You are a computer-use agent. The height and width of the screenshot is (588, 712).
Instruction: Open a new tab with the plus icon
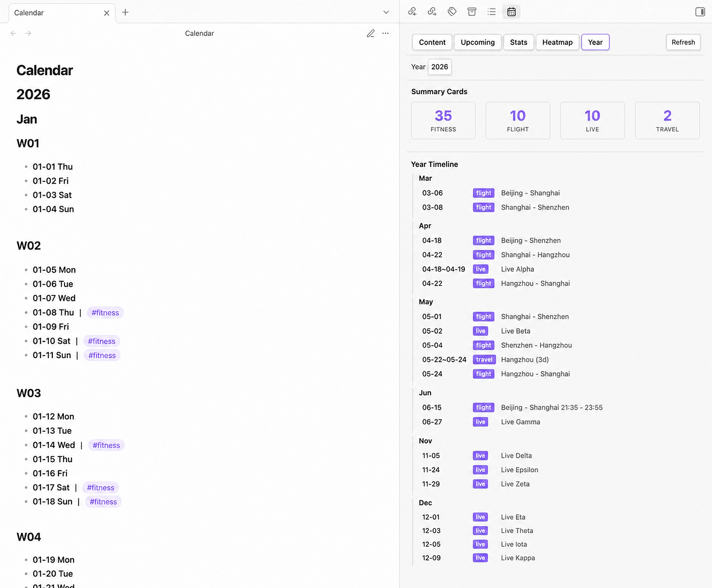(125, 13)
